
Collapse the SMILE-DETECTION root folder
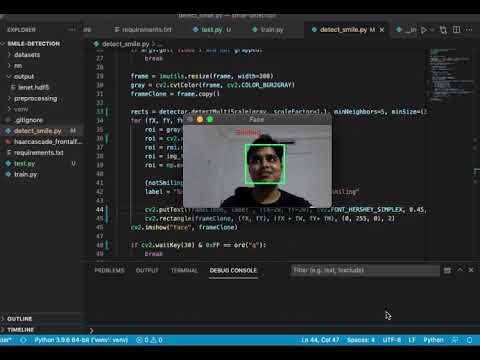[x=33, y=44]
